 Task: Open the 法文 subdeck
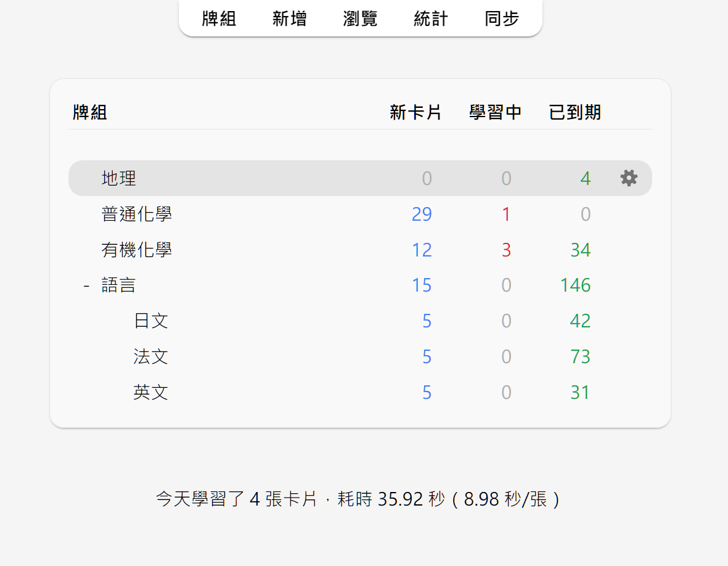tap(151, 356)
